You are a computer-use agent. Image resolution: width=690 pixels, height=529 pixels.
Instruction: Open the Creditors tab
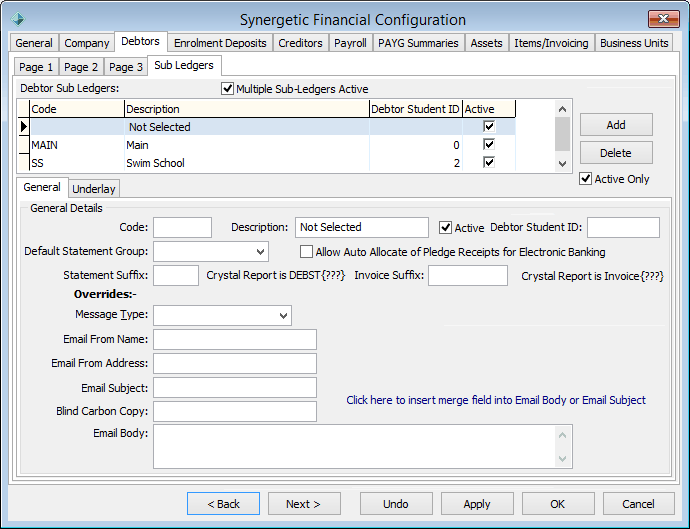pyautogui.click(x=300, y=43)
